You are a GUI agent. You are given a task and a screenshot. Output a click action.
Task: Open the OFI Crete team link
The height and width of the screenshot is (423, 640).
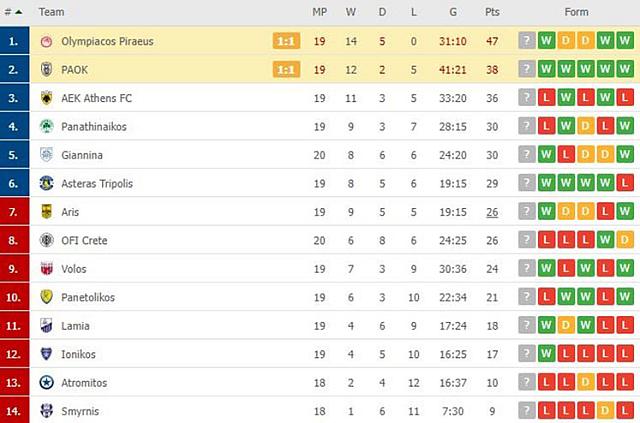[85, 240]
